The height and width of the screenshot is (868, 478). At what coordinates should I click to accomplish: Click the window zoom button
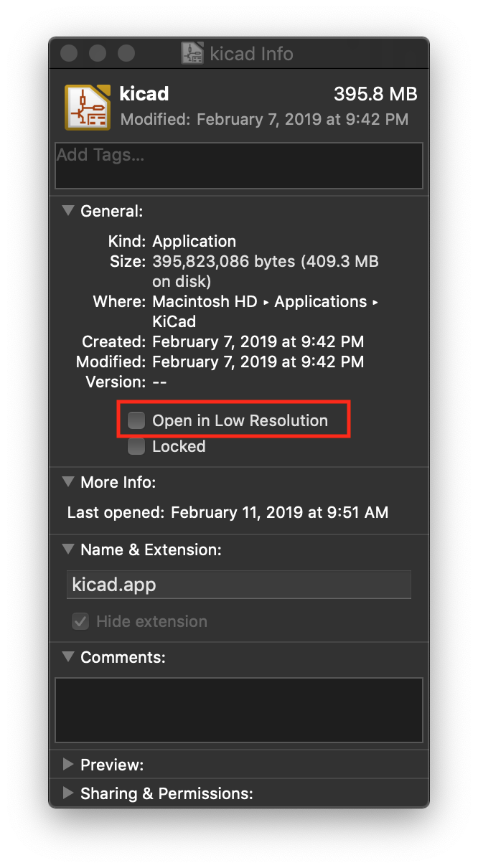tap(126, 54)
